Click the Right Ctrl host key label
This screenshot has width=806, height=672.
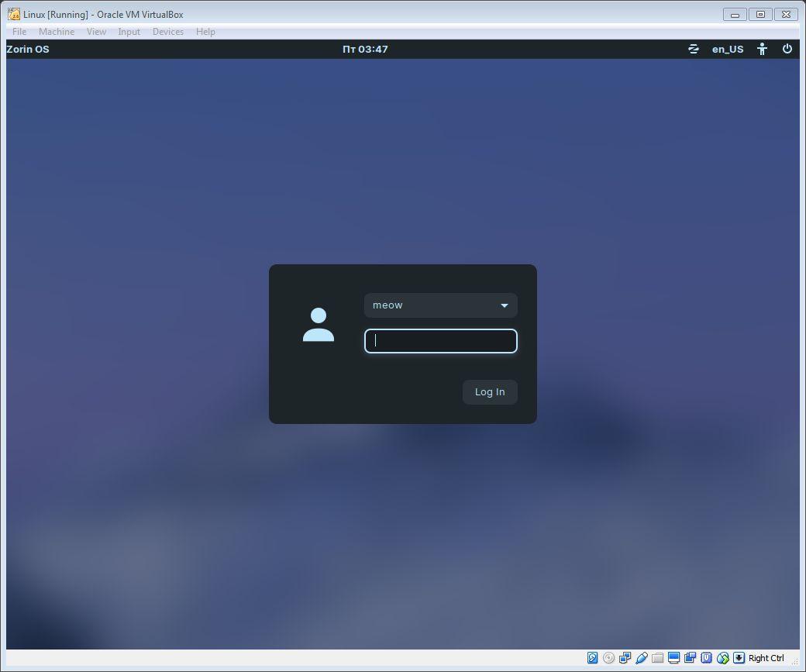pyautogui.click(x=766, y=658)
